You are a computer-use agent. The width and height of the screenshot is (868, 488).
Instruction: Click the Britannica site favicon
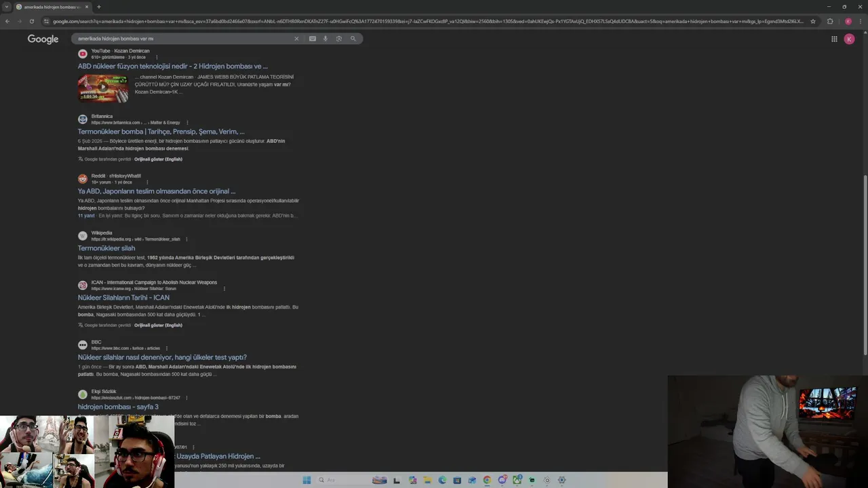pyautogui.click(x=83, y=119)
